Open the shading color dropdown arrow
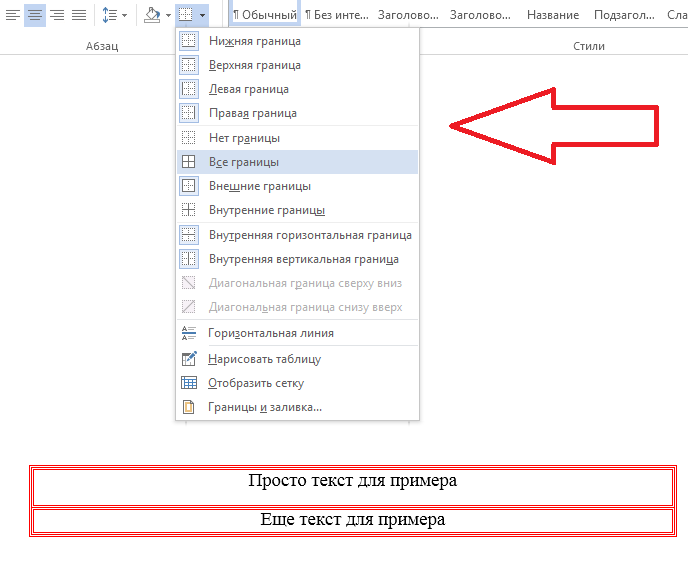The image size is (688, 569). 167,16
